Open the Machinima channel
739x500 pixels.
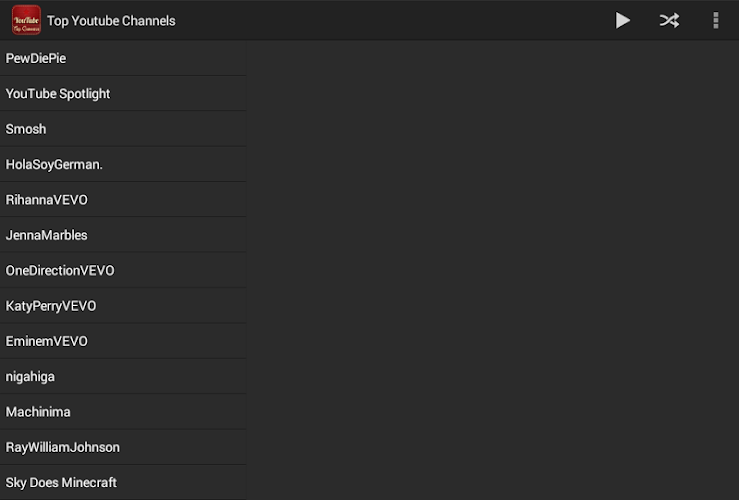(122, 412)
